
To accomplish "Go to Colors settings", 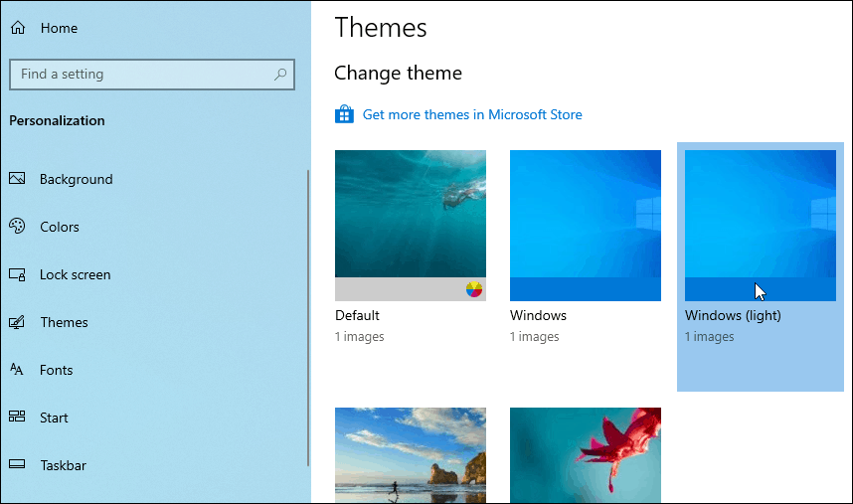I will pos(60,227).
